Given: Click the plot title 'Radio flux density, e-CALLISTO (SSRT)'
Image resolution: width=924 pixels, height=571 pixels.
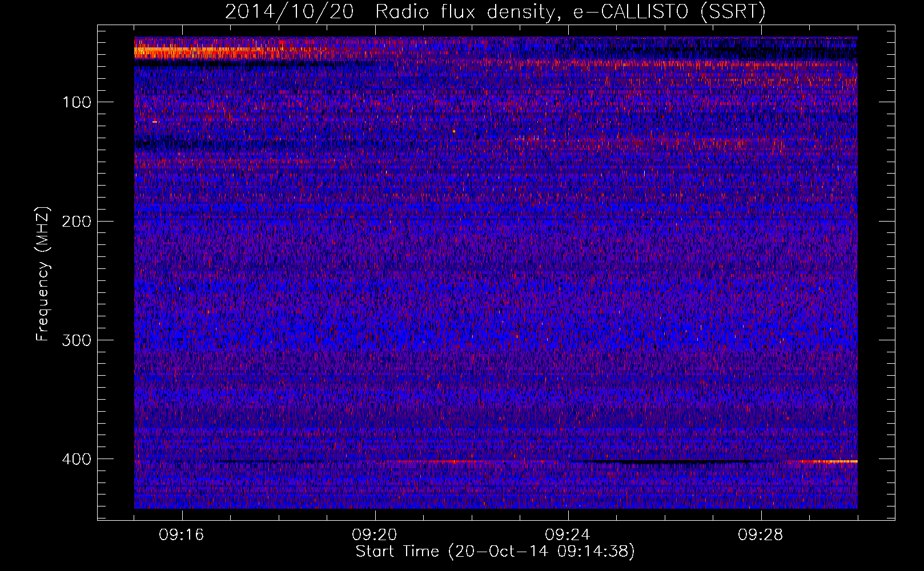Looking at the screenshot, I should point(570,12).
